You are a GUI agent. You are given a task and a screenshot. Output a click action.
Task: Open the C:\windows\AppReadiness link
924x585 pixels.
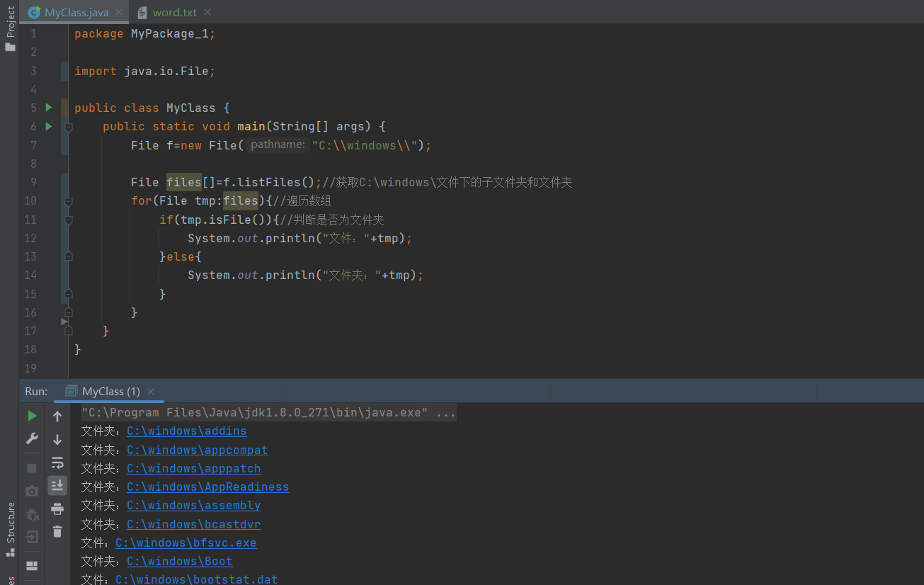[x=208, y=487]
